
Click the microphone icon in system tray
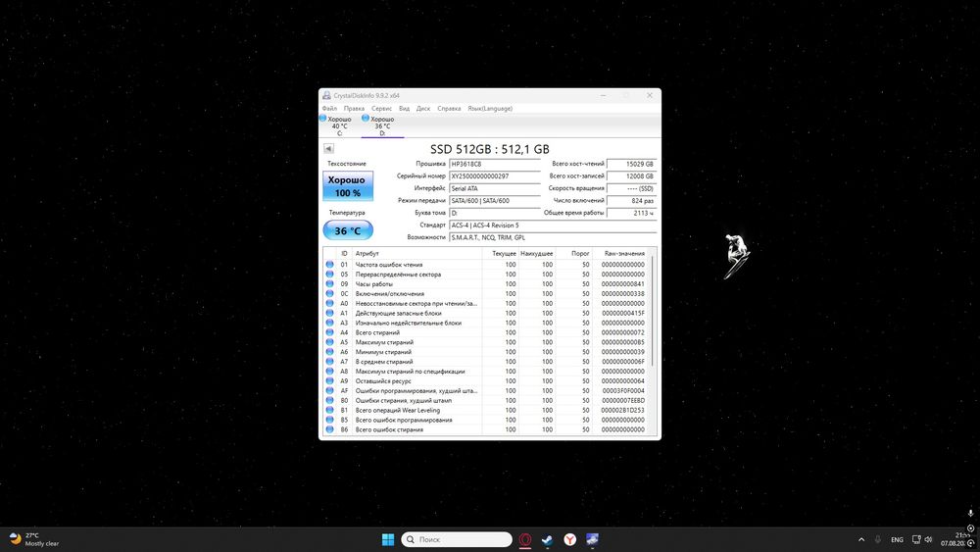[x=877, y=539]
